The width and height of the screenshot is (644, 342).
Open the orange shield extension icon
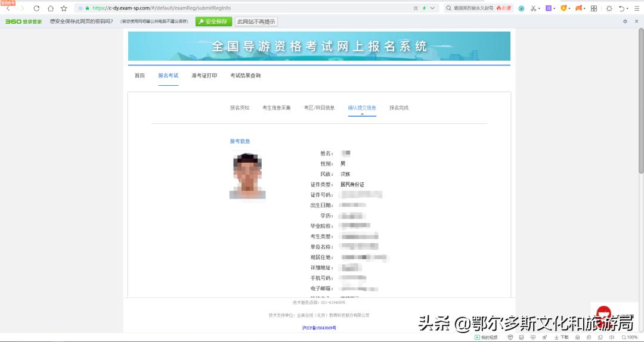pos(563,8)
